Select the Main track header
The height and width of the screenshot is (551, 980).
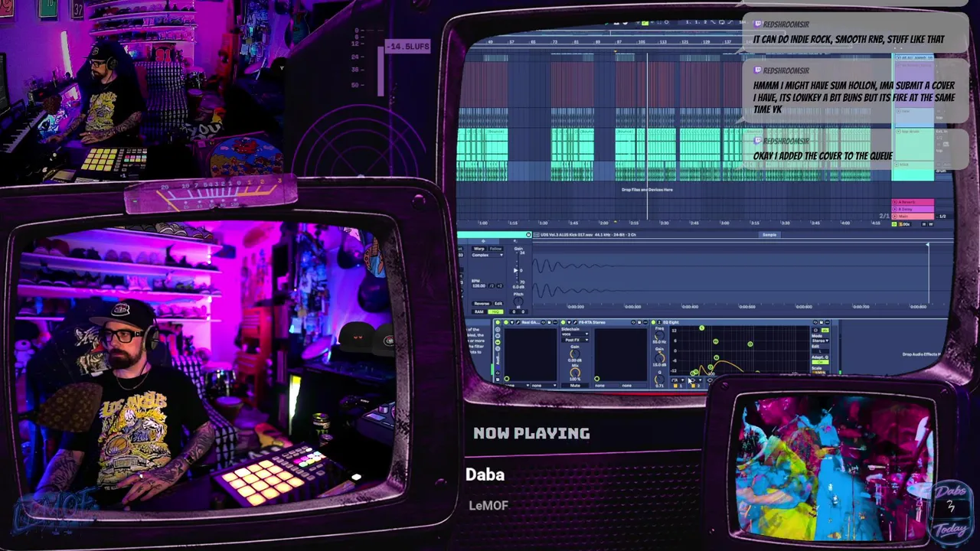tap(913, 217)
